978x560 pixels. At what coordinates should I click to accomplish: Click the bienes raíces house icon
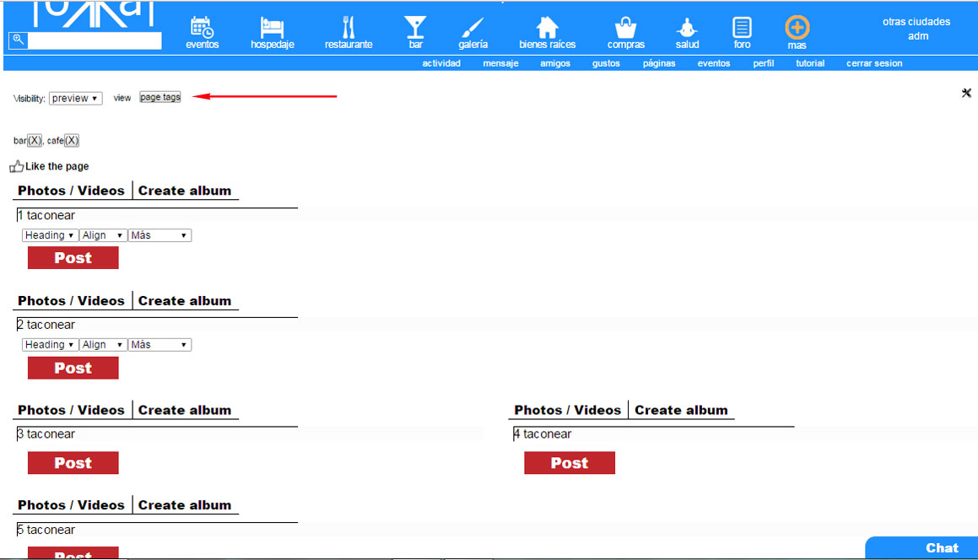tap(548, 28)
